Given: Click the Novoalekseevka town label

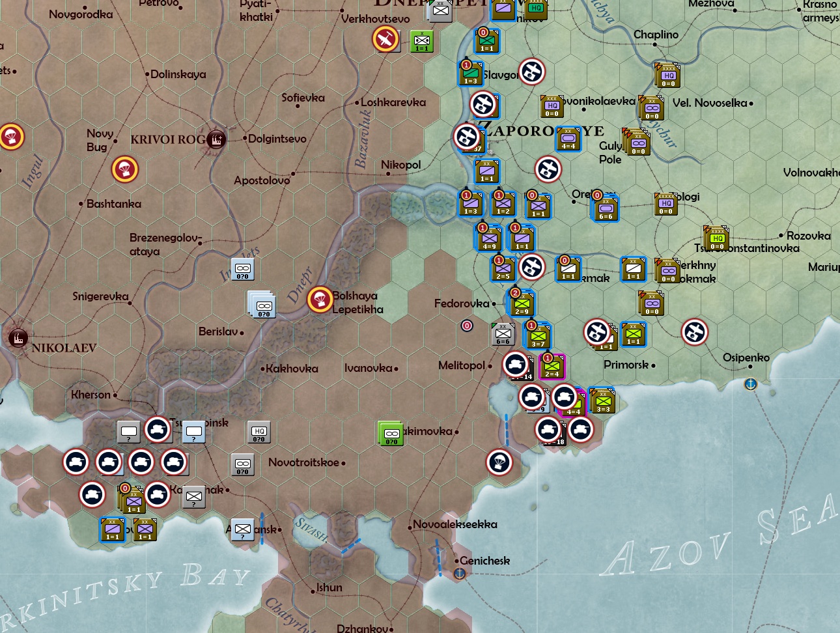Looking at the screenshot, I should tap(455, 524).
